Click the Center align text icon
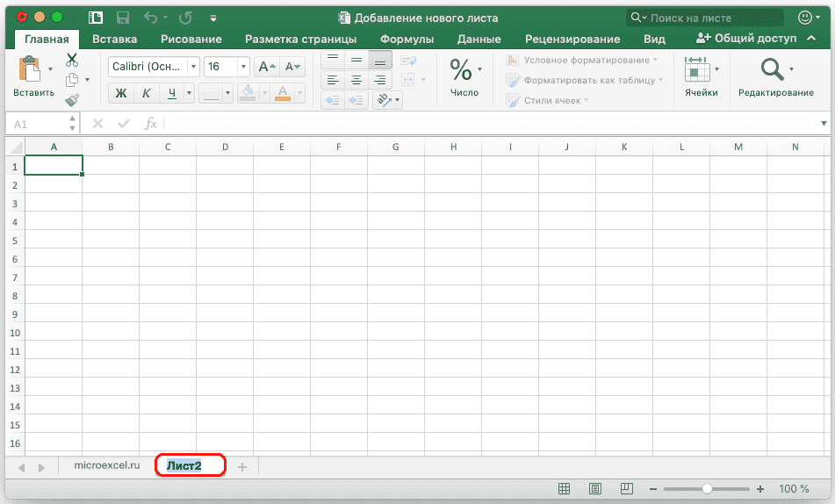The image size is (835, 504). tap(356, 80)
